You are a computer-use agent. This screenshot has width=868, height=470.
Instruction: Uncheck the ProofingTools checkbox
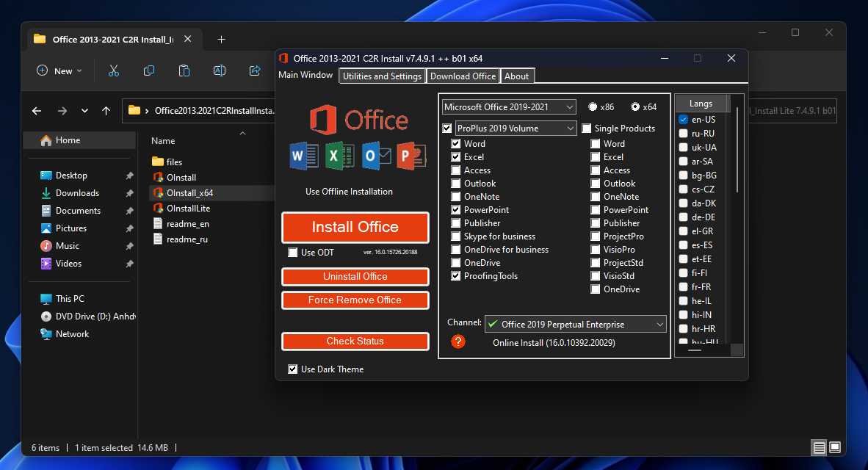455,275
